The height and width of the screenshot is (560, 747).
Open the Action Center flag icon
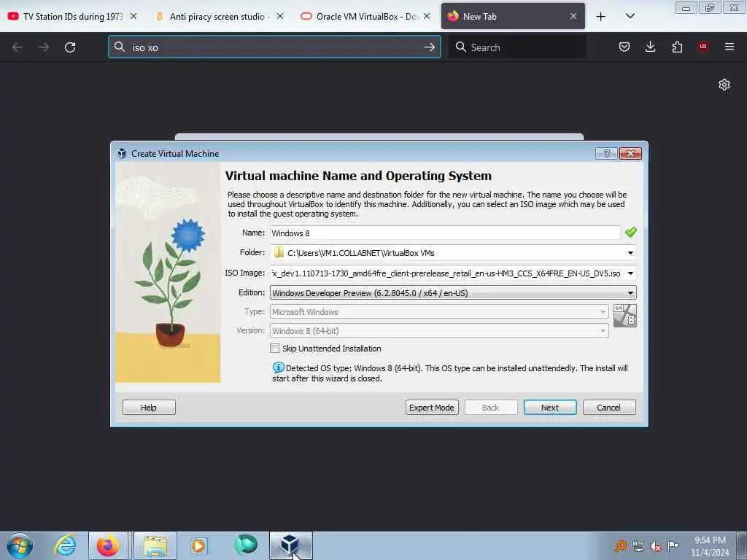(x=673, y=545)
